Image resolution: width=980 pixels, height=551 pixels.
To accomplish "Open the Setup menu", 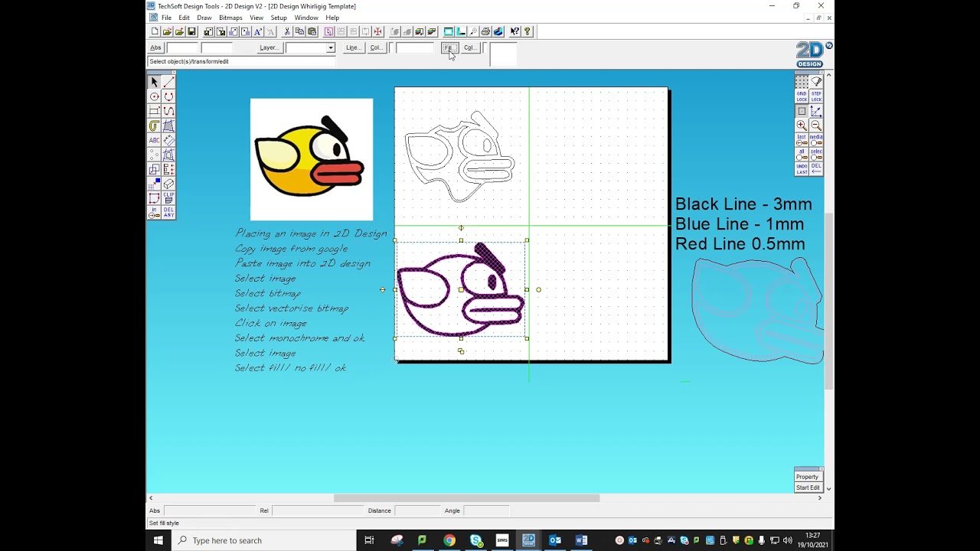I will tap(279, 18).
